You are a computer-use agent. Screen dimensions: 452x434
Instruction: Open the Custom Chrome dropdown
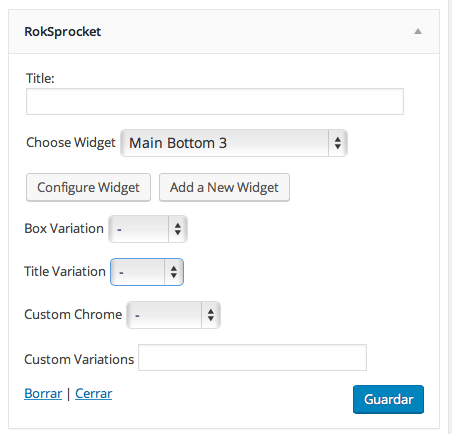tap(173, 315)
